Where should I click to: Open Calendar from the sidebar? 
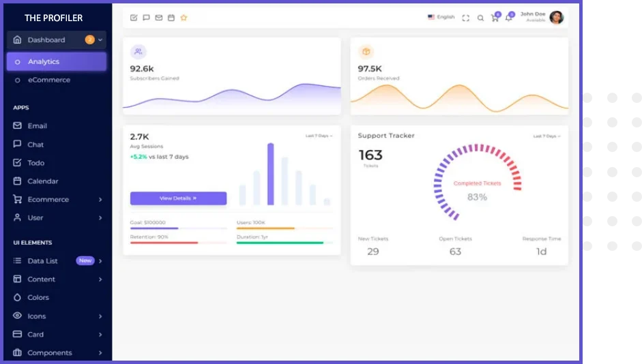42,181
